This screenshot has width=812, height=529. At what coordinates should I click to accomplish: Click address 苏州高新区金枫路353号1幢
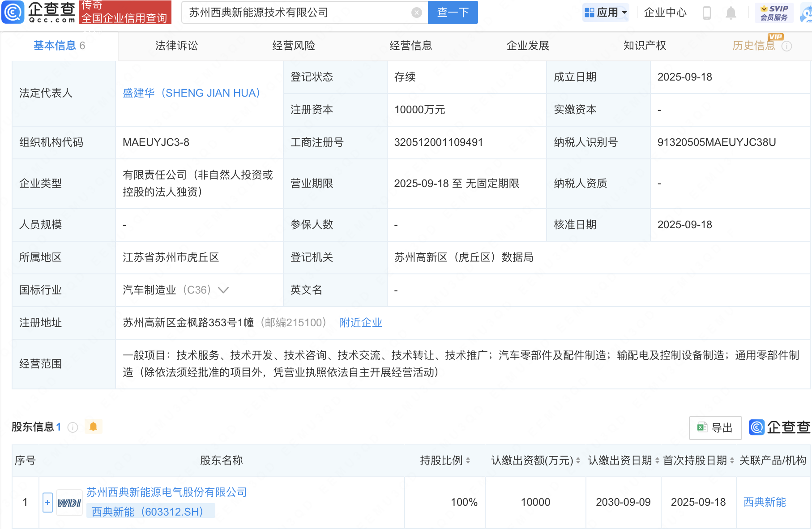pos(188,323)
